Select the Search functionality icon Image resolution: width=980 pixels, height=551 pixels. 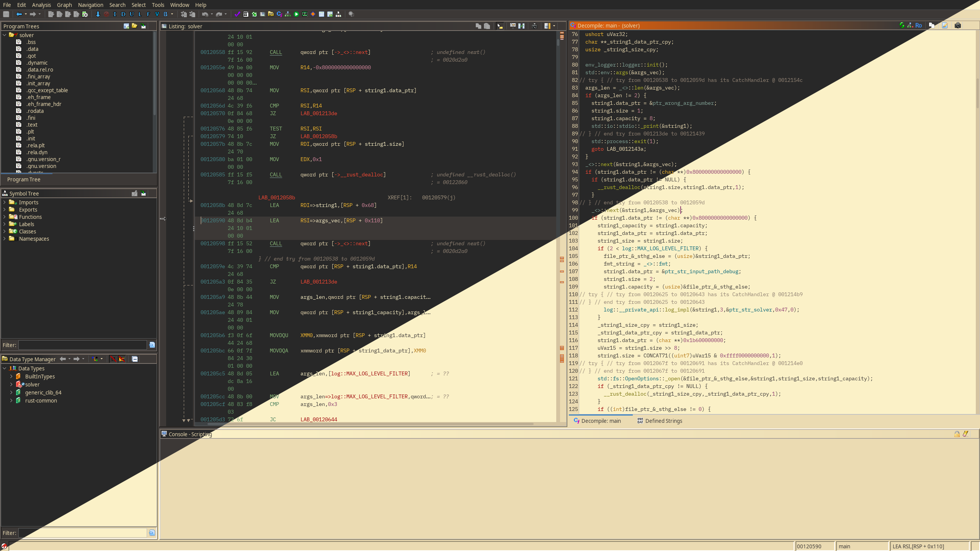(x=115, y=5)
